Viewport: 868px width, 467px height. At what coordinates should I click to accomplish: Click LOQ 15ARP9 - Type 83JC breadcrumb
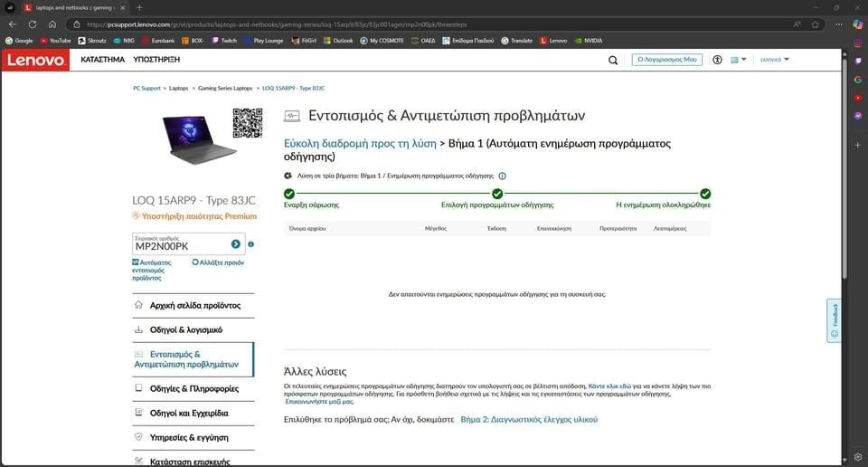point(293,88)
